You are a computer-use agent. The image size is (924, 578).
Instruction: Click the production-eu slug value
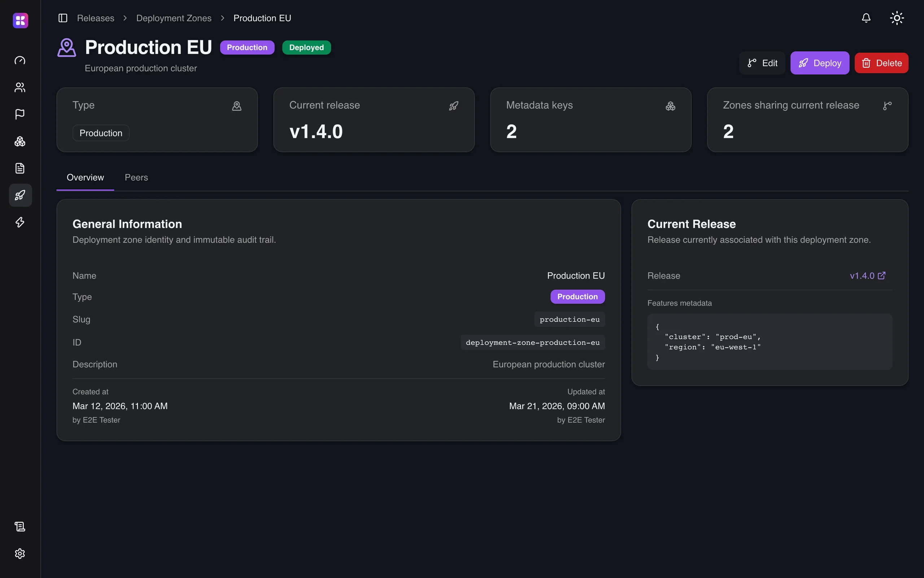[570, 319]
